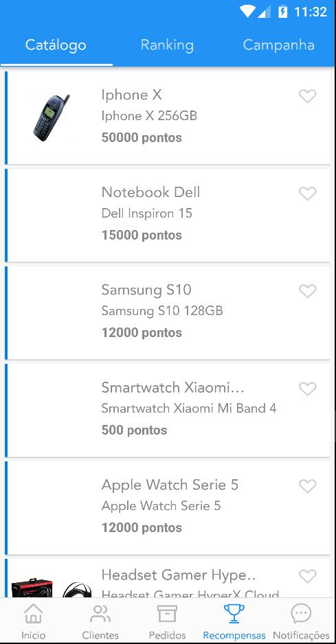Favorite the Smartwatch Xiaomi item

pyautogui.click(x=307, y=389)
